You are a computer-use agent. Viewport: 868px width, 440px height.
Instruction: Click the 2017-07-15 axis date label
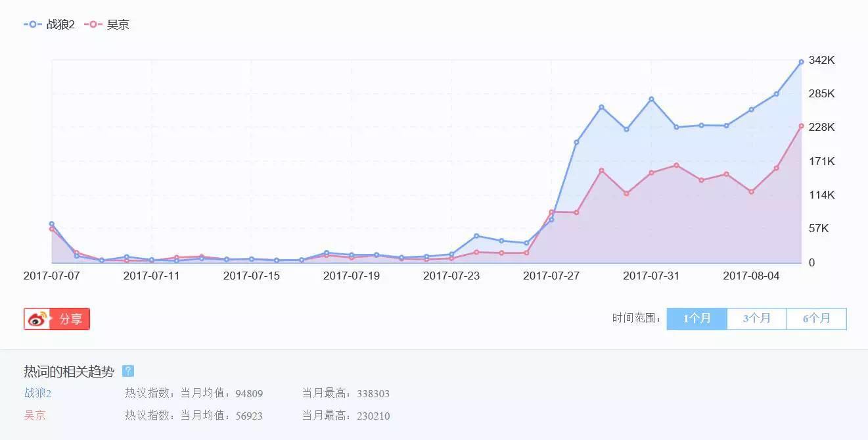click(x=252, y=276)
